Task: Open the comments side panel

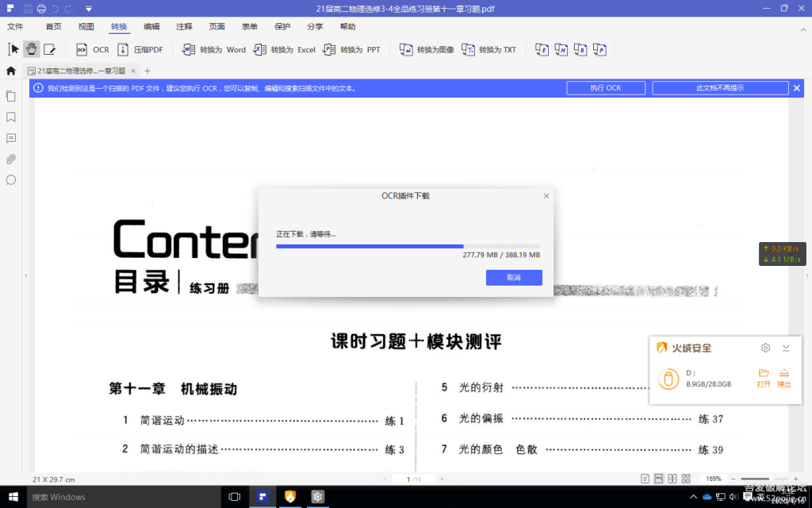Action: 11,138
